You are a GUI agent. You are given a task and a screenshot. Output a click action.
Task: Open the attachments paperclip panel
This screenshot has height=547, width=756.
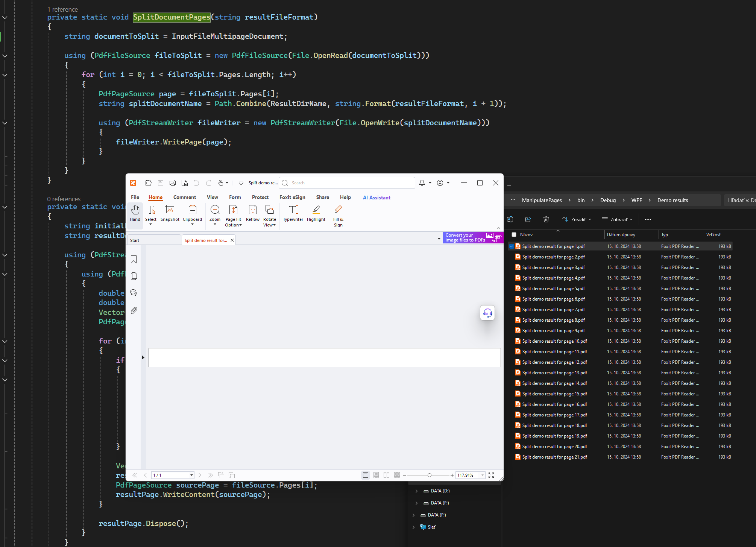(x=134, y=310)
